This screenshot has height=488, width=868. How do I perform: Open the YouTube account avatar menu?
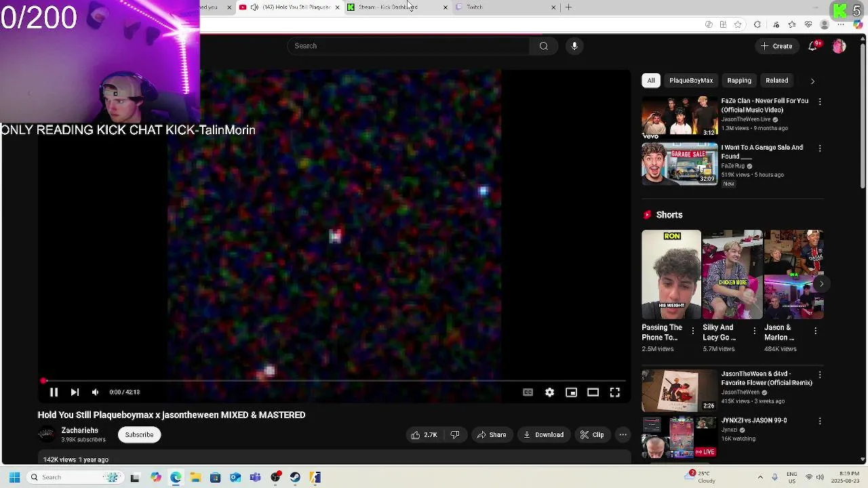pyautogui.click(x=839, y=46)
